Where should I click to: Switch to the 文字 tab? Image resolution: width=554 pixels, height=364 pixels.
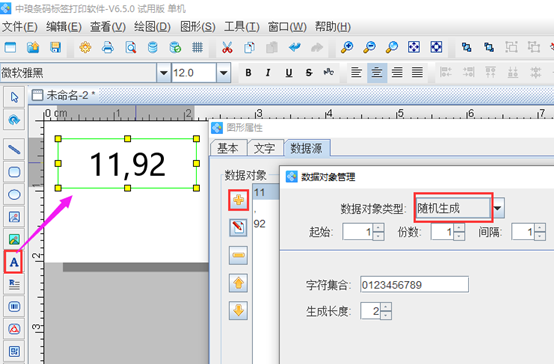(265, 148)
